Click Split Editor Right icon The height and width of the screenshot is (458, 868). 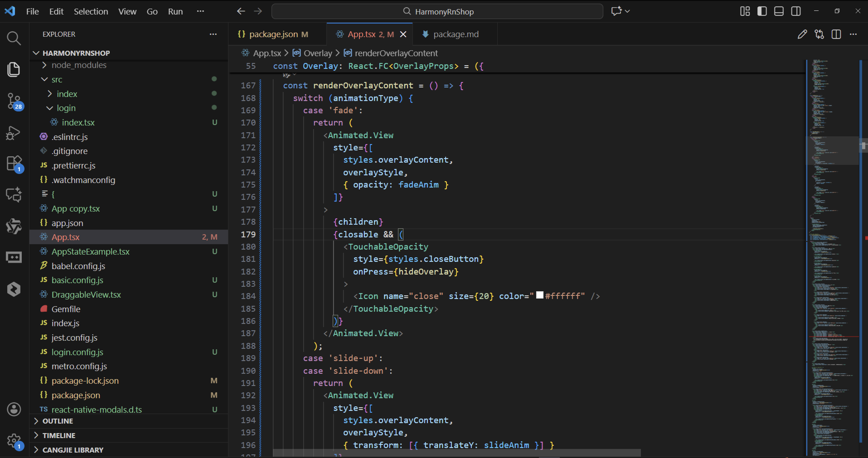point(836,34)
